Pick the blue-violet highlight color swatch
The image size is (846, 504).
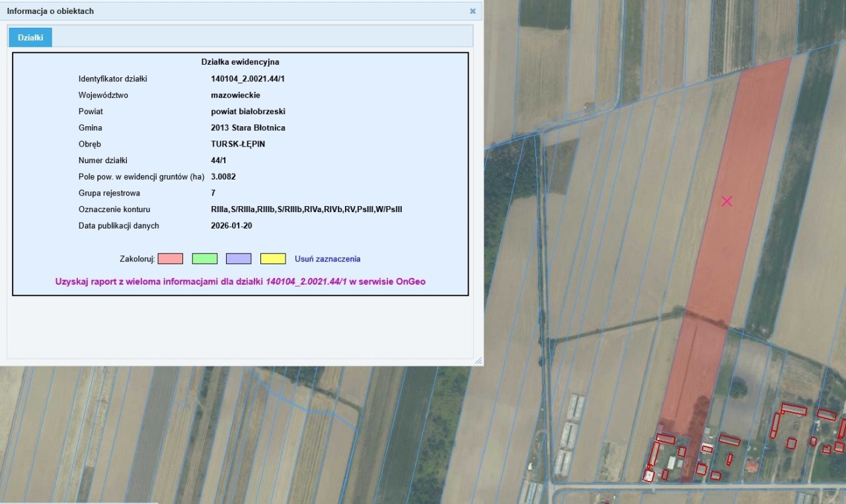239,259
